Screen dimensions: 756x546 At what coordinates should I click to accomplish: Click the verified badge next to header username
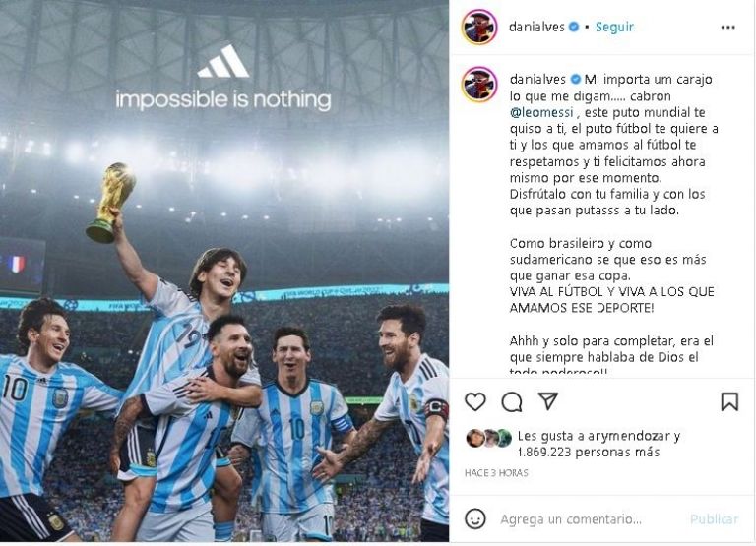click(574, 27)
